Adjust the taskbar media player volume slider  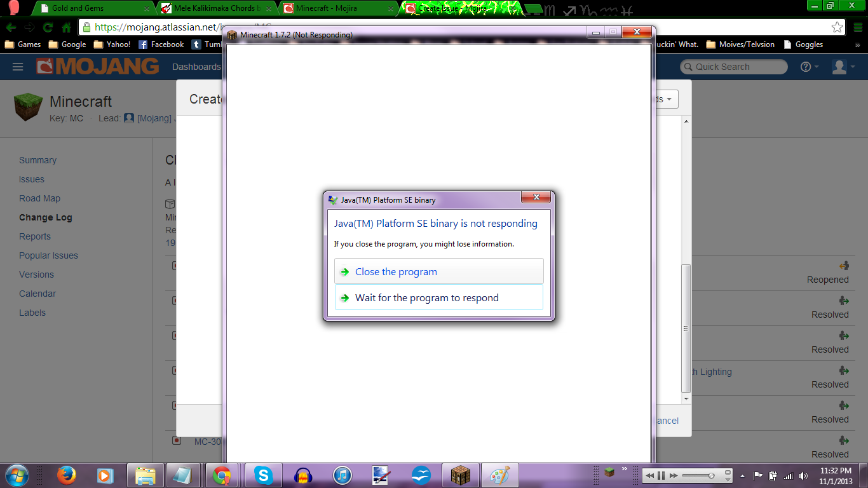[699, 475]
